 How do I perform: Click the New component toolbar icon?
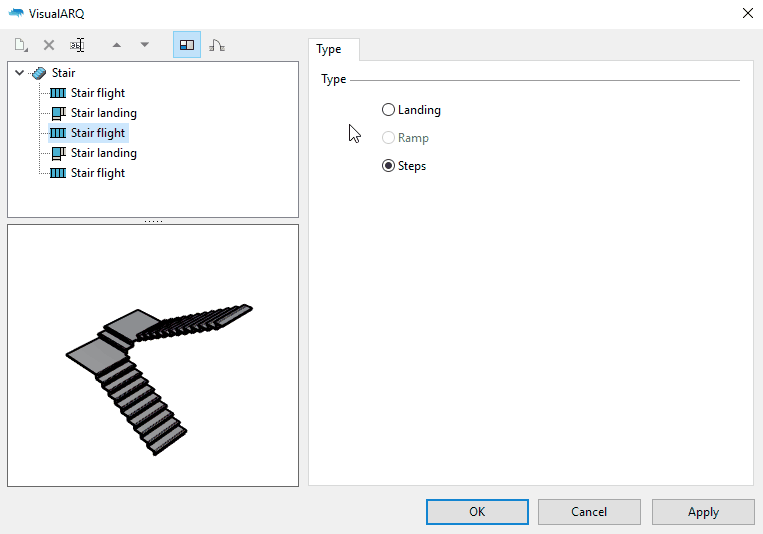tap(21, 45)
